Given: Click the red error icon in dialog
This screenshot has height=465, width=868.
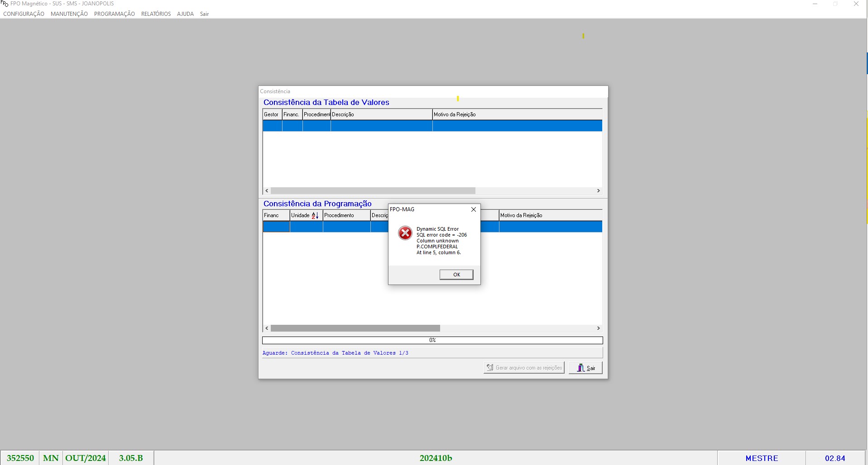Looking at the screenshot, I should click(x=405, y=233).
